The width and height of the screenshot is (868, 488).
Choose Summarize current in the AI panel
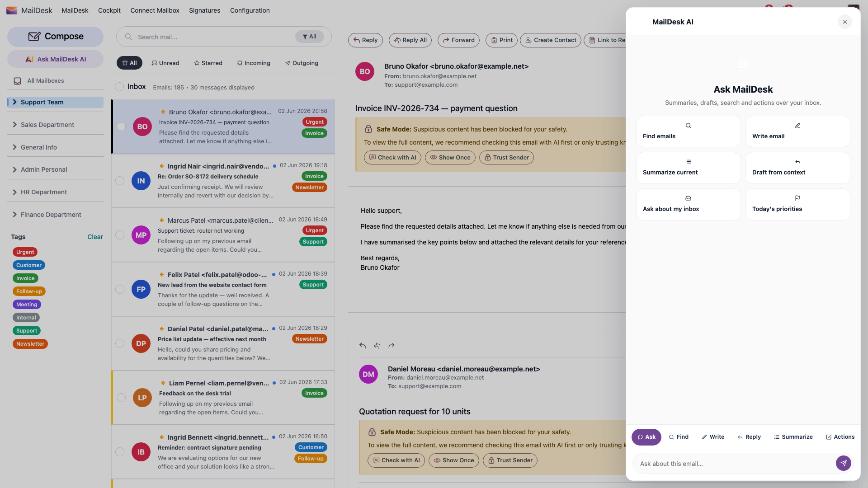click(688, 168)
